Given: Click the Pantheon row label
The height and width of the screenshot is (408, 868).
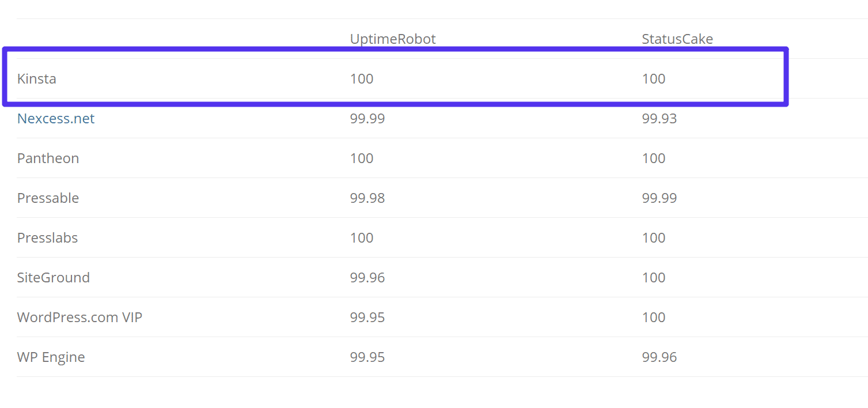Looking at the screenshot, I should (x=48, y=158).
